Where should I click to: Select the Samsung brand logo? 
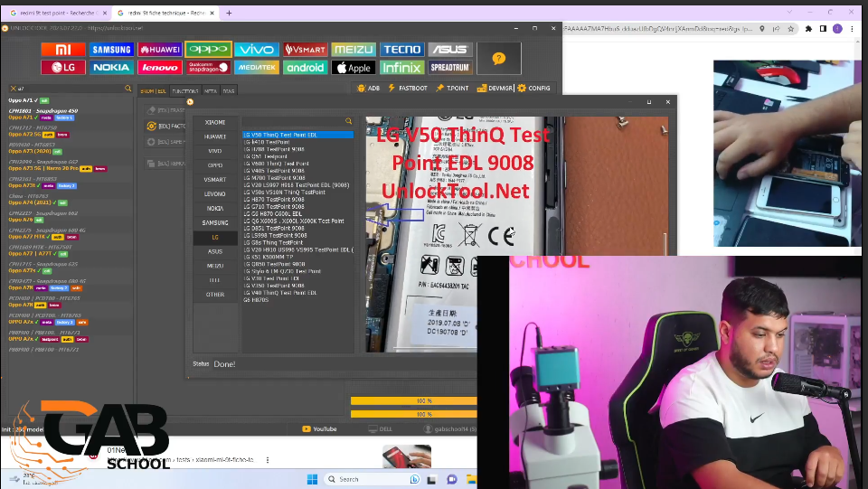111,50
